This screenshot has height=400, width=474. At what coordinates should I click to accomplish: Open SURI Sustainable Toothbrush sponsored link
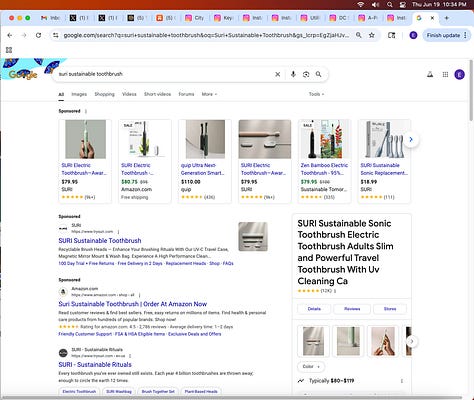click(100, 241)
